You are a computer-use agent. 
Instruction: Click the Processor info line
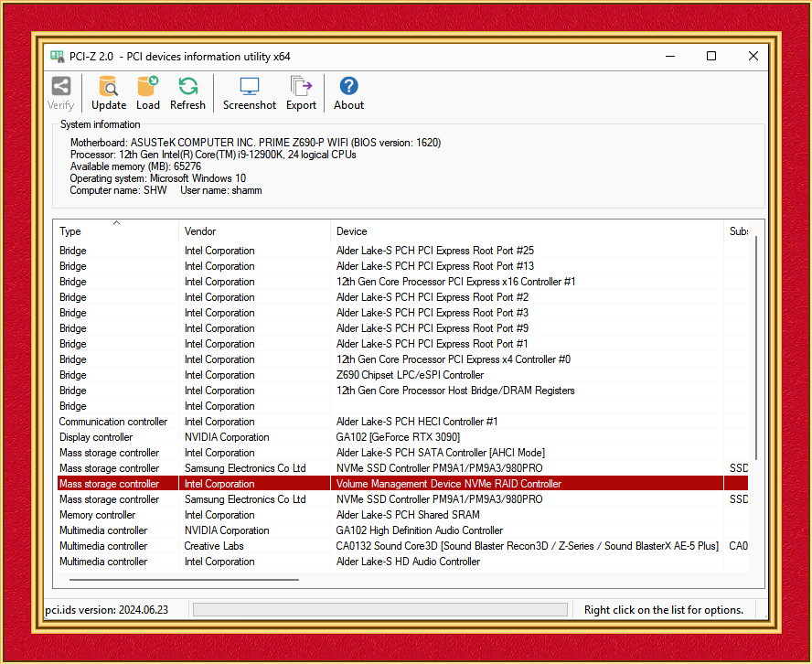tap(213, 155)
